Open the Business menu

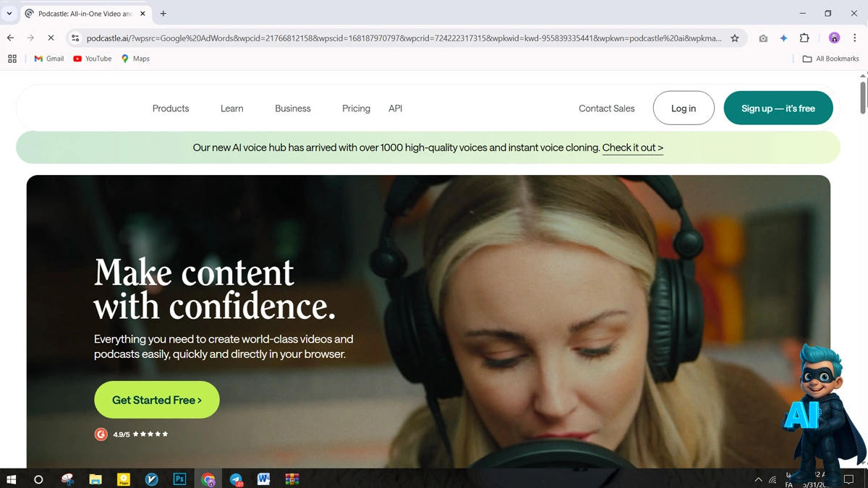click(293, 108)
